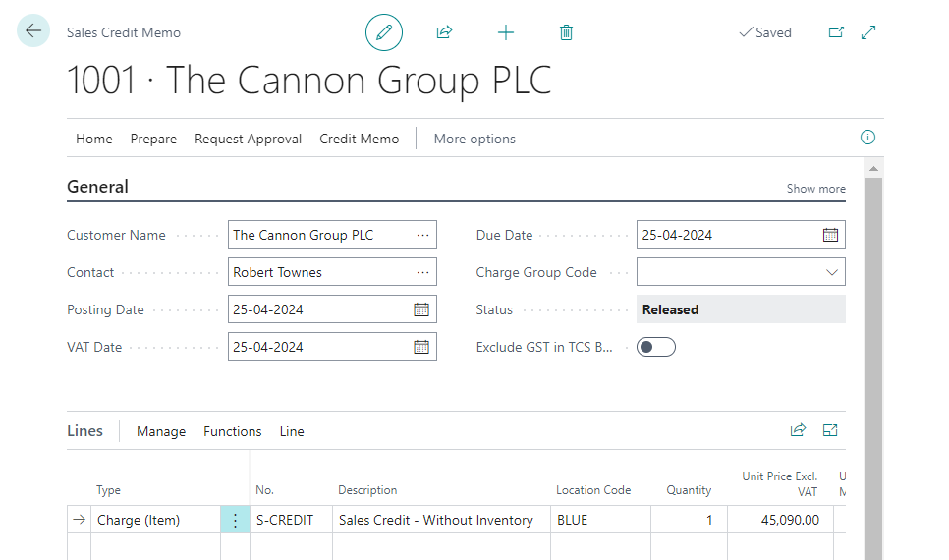The width and height of the screenshot is (949, 560).
Task: Click the Quantity cell of S-CREDIT line
Action: [688, 520]
